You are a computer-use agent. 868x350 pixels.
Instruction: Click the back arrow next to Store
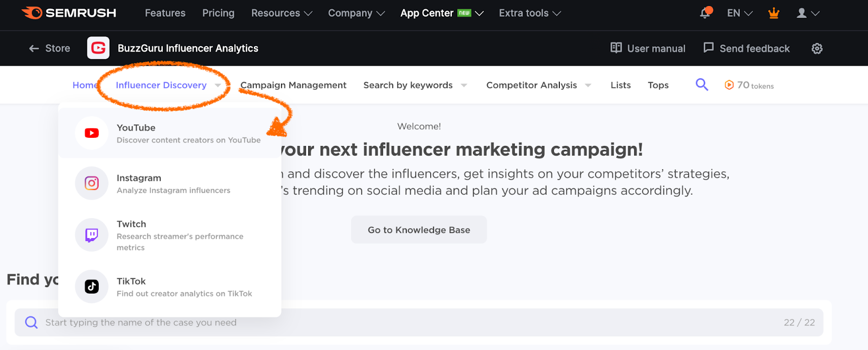(x=34, y=48)
